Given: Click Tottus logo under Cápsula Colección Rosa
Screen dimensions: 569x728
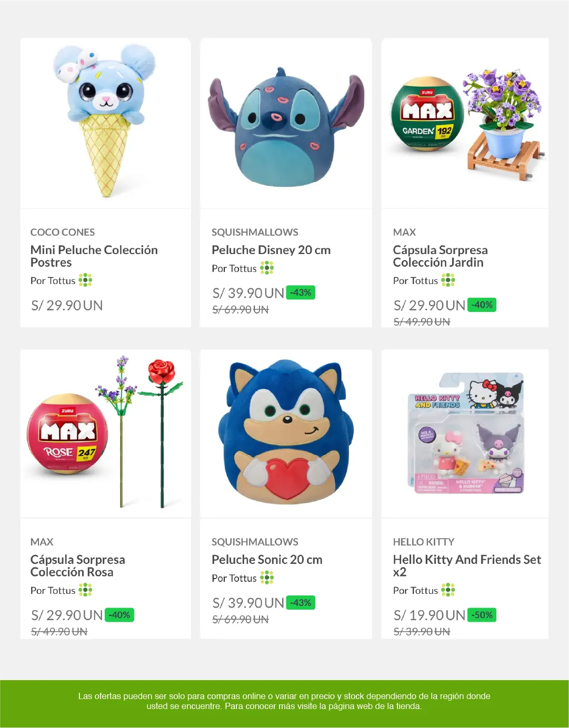Looking at the screenshot, I should pos(85,590).
